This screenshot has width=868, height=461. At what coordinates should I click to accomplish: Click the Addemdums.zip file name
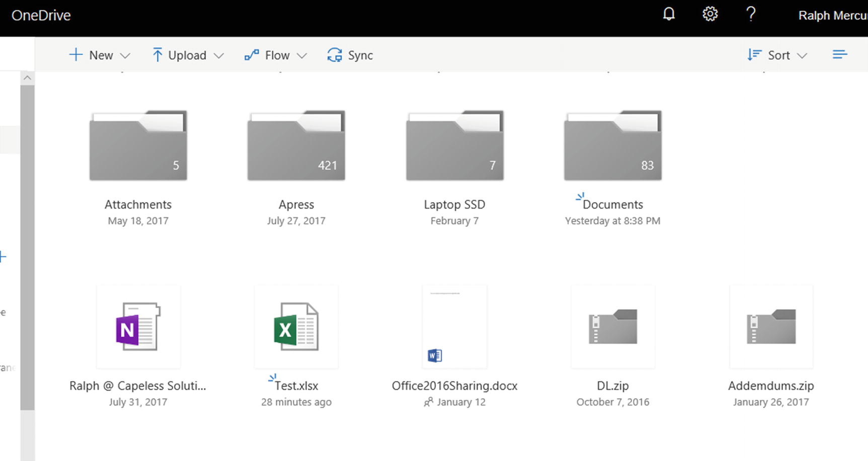771,386
